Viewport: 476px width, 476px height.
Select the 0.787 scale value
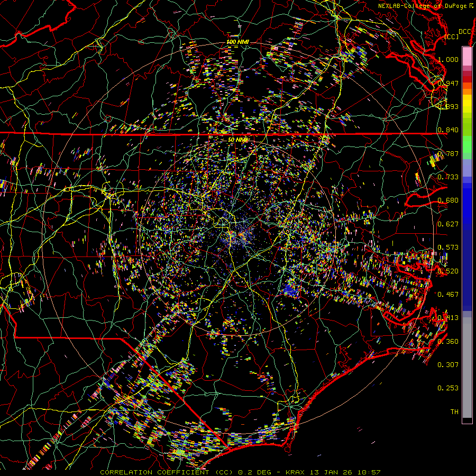448,153
